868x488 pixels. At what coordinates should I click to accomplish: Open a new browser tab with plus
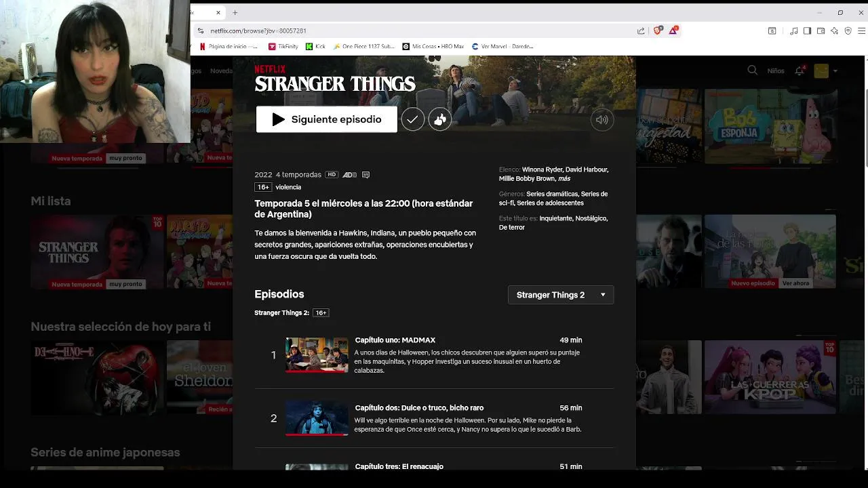(x=235, y=12)
